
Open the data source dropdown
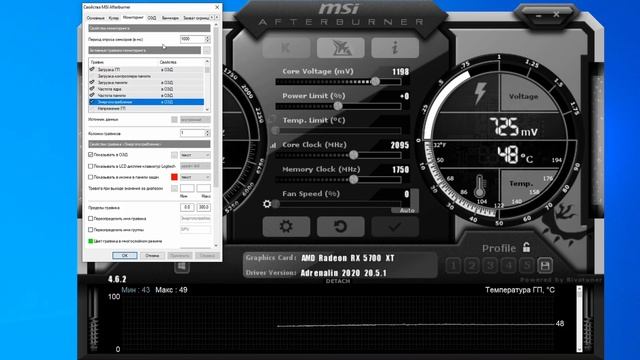click(195, 120)
